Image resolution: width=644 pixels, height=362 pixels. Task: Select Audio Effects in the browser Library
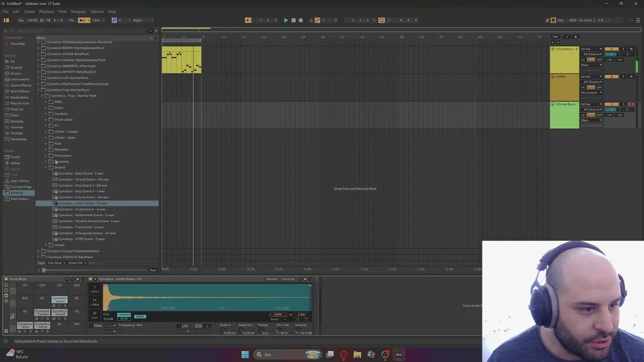[x=20, y=85]
